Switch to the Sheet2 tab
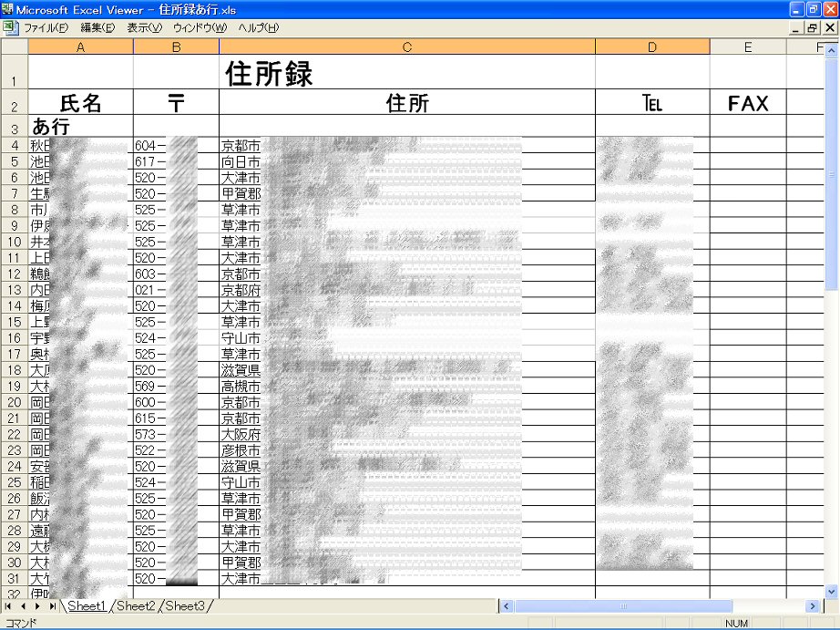Viewport: 840px width, 630px height. pyautogui.click(x=136, y=606)
